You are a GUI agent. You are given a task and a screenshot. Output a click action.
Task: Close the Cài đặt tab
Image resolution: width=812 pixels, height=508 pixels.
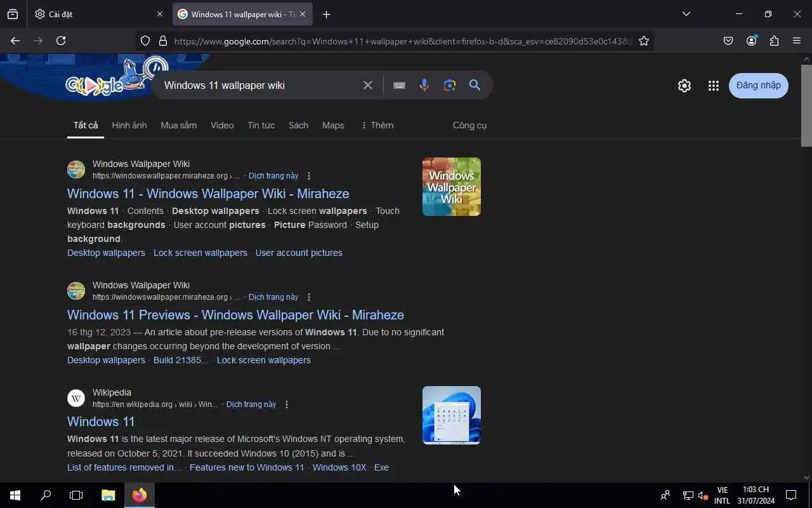point(159,14)
